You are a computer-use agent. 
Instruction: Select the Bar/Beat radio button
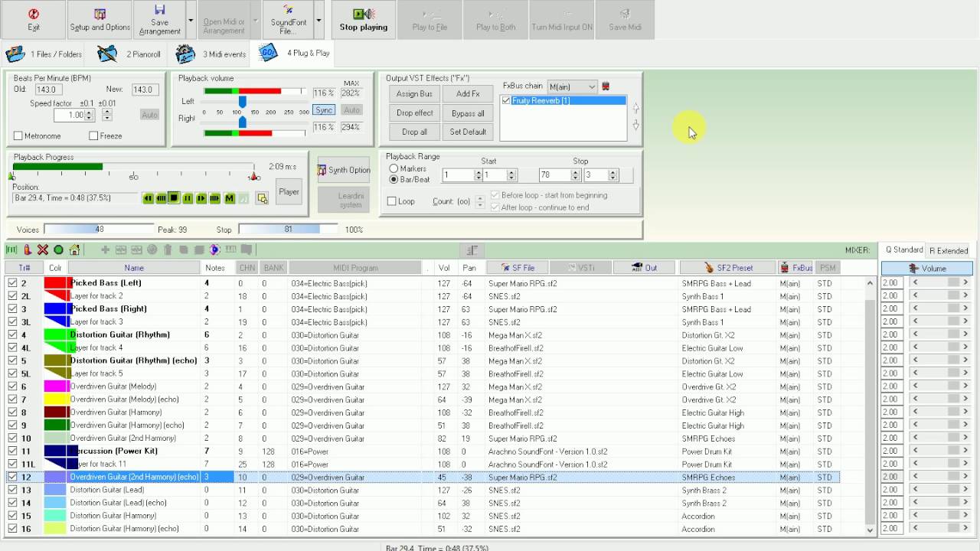coord(394,180)
